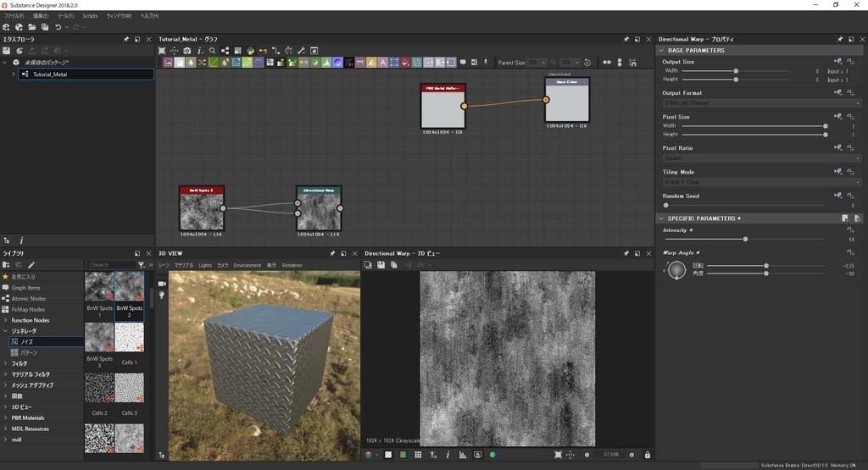This screenshot has width=868, height=470.
Task: Pin the Directional Warp properties panel
Action: coord(840,39)
